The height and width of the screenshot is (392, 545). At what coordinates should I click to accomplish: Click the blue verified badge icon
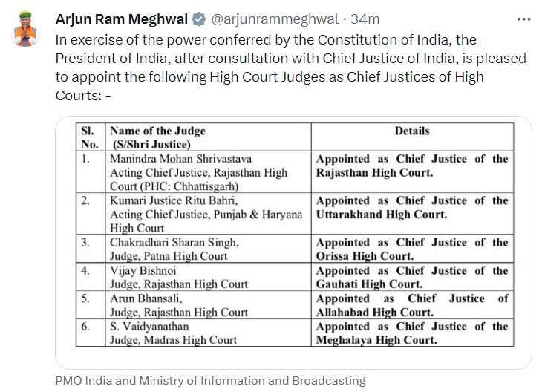200,19
